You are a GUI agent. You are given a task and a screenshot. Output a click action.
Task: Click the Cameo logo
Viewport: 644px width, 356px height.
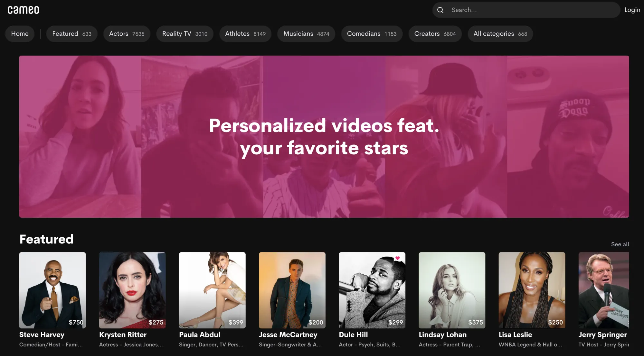pyautogui.click(x=24, y=10)
